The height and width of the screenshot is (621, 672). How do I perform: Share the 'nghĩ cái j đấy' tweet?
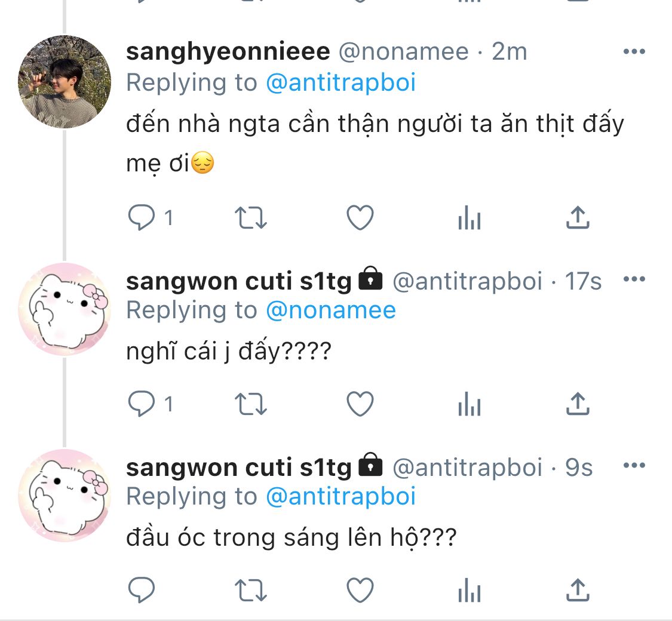(x=578, y=405)
